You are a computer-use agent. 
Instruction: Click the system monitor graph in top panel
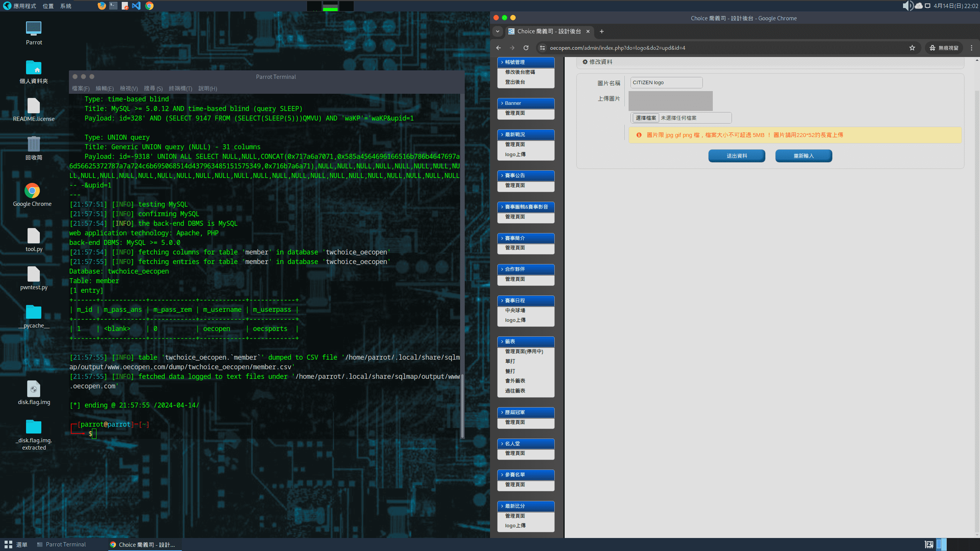coord(330,6)
